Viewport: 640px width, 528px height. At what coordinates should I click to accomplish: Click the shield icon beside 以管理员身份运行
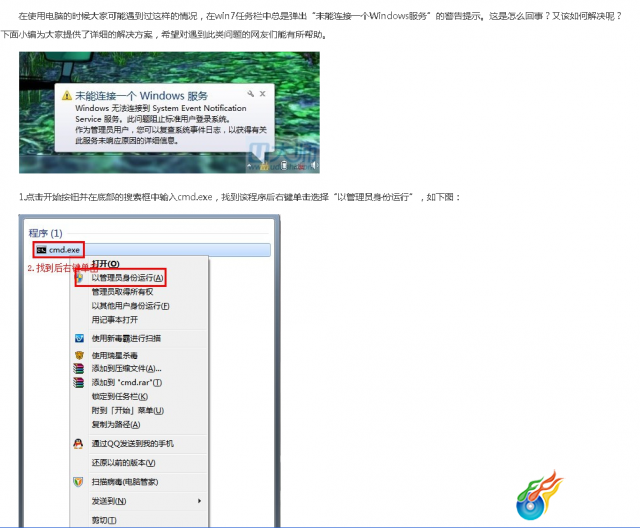[80, 278]
